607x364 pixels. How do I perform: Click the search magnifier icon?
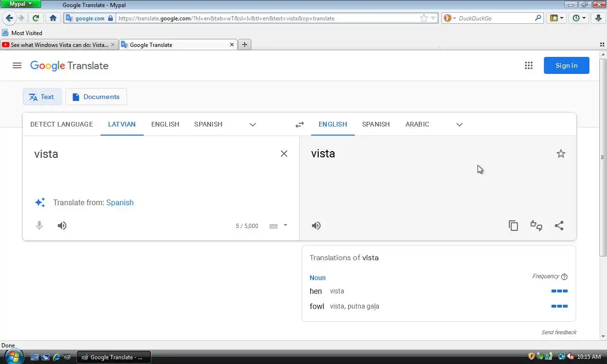point(538,18)
